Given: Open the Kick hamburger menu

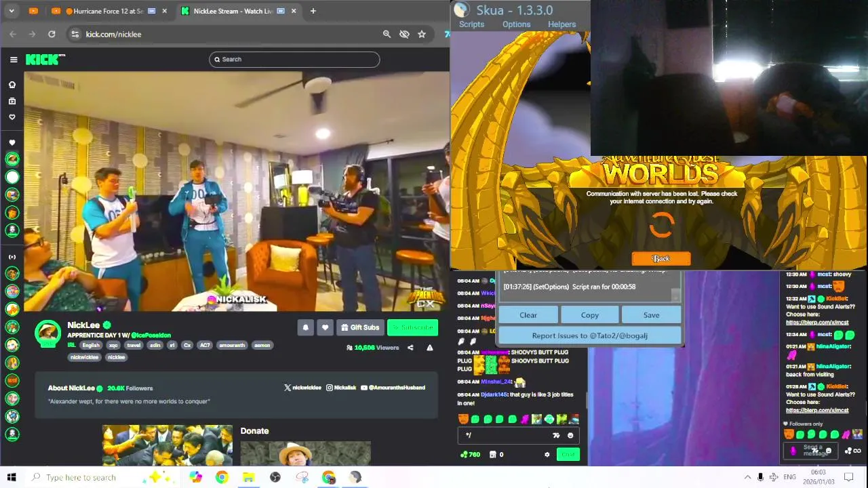Looking at the screenshot, I should click(14, 60).
